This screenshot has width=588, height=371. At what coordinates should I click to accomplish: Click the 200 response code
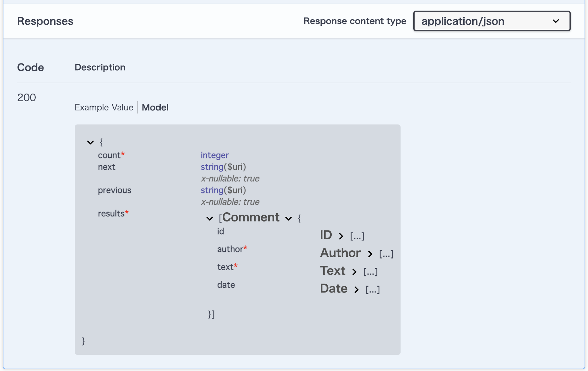click(27, 98)
